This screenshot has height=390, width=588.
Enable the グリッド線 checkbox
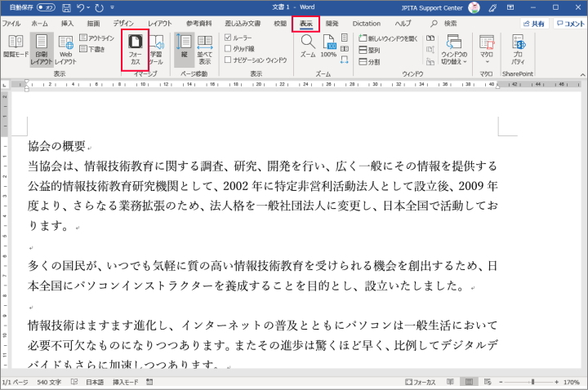pos(229,48)
